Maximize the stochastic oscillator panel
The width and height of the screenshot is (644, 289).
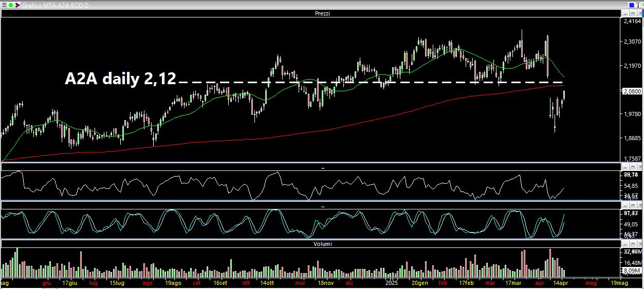[633, 206]
